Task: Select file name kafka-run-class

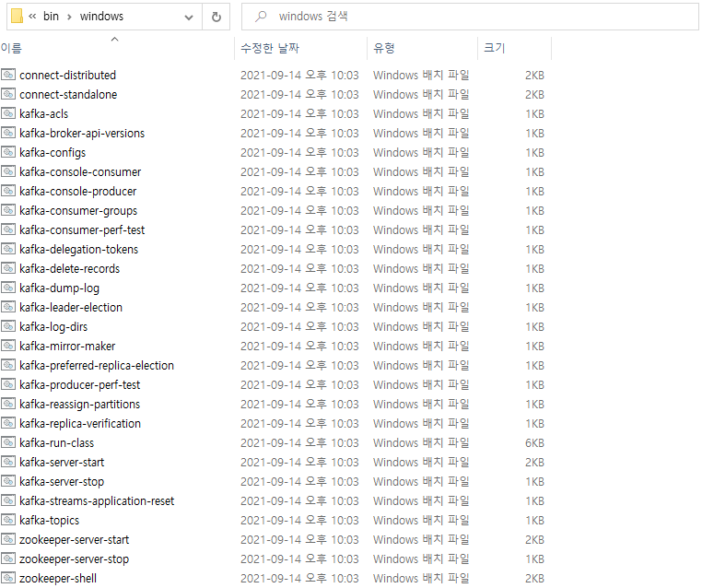Action: pos(56,442)
